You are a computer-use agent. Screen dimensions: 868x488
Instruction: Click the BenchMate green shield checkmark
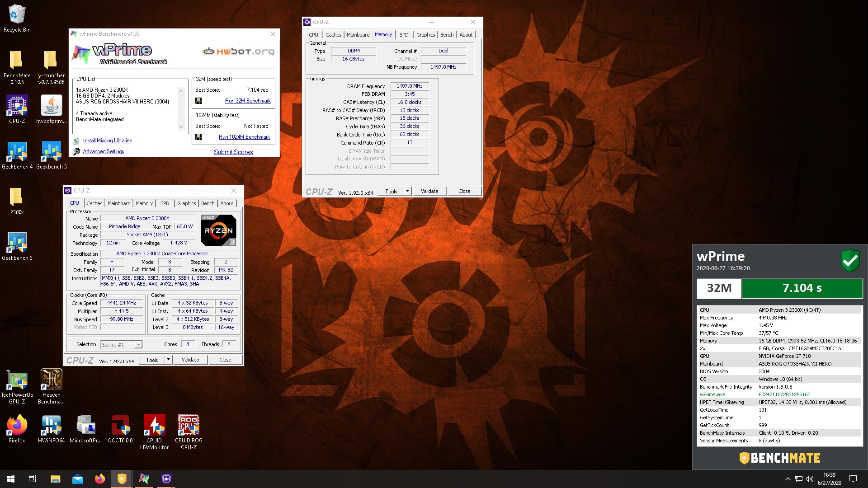850,261
